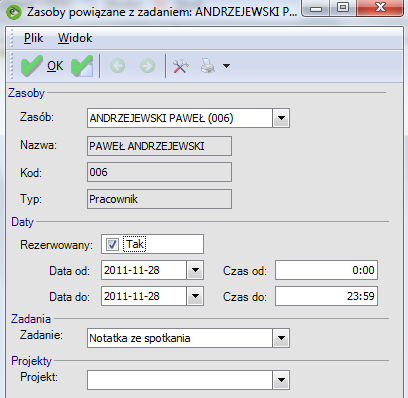Close the window with X
This screenshot has height=398, width=408.
(380, 8)
